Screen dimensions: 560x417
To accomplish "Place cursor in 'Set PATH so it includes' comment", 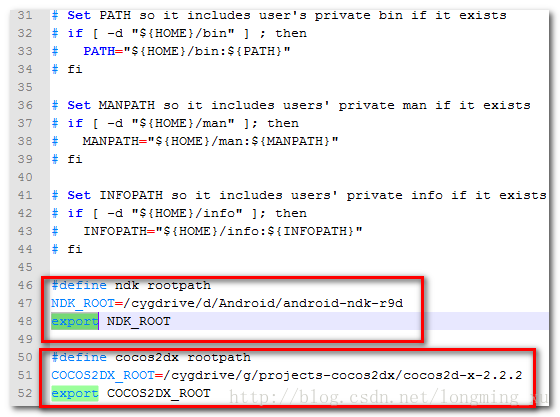I will (279, 15).
